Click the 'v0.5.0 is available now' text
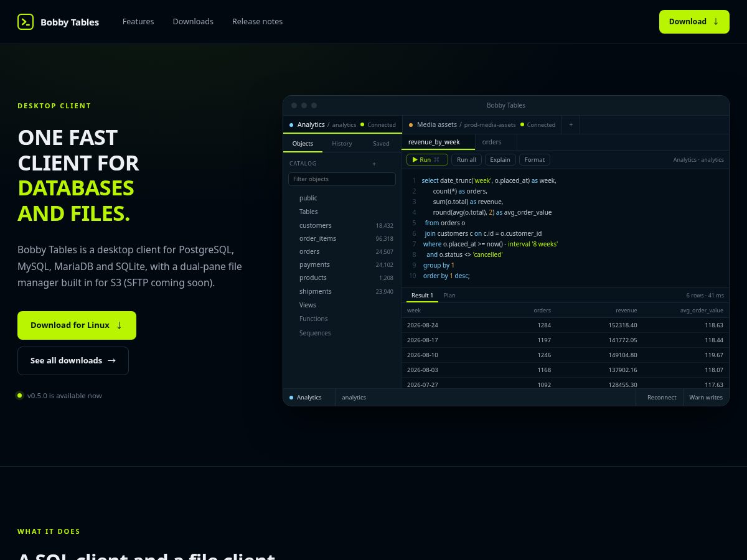The width and height of the screenshot is (747, 560). 65,396
